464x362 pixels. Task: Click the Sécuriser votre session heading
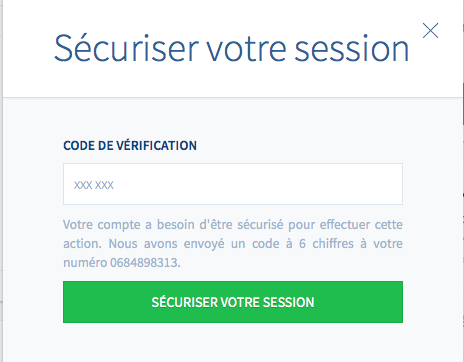click(x=232, y=49)
